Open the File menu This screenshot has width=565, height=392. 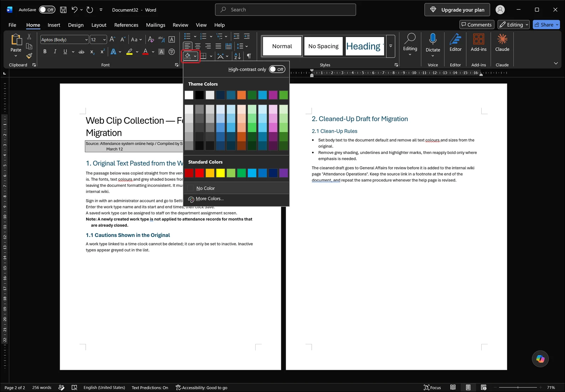12,25
